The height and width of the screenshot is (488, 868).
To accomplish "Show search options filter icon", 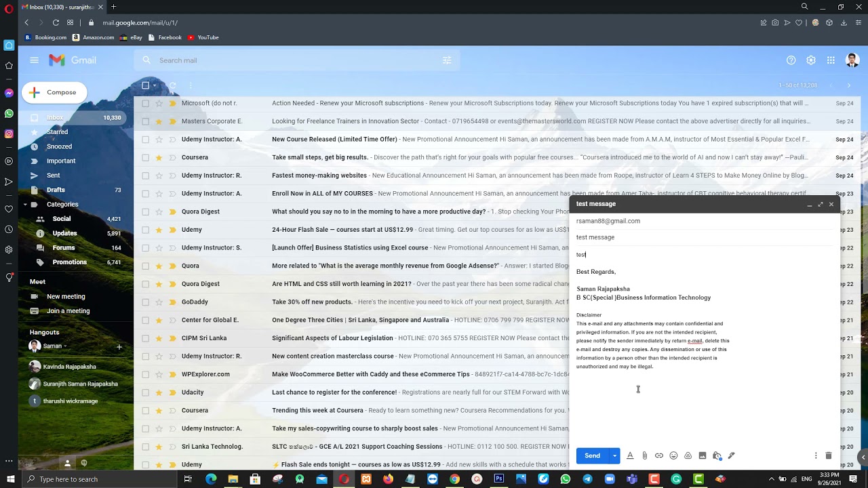I will 447,60.
